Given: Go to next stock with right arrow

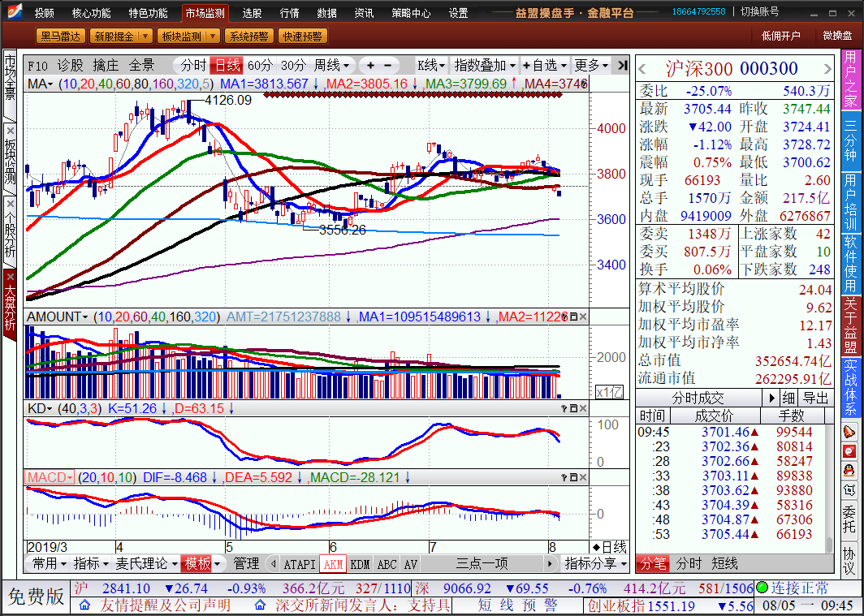Looking at the screenshot, I should [827, 69].
